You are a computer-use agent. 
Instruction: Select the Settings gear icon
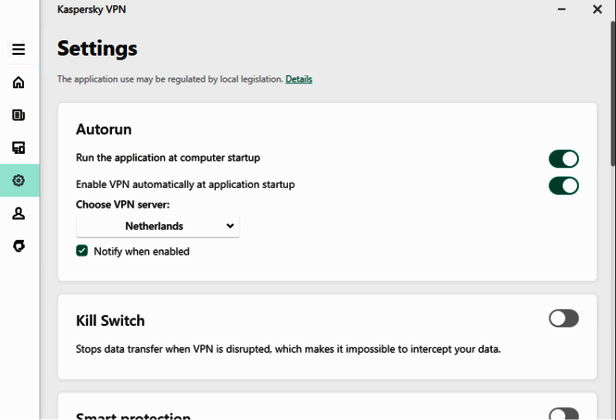tap(18, 181)
